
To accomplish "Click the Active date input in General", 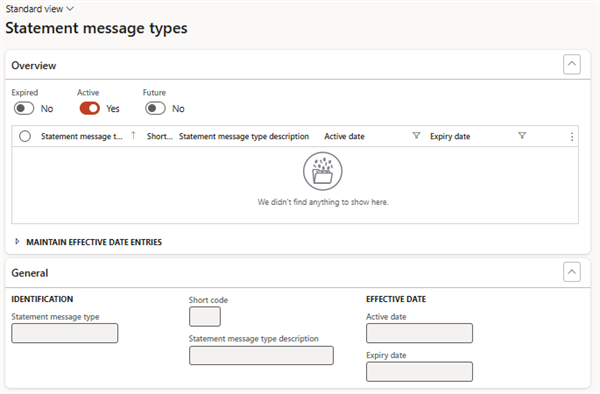I will [419, 333].
